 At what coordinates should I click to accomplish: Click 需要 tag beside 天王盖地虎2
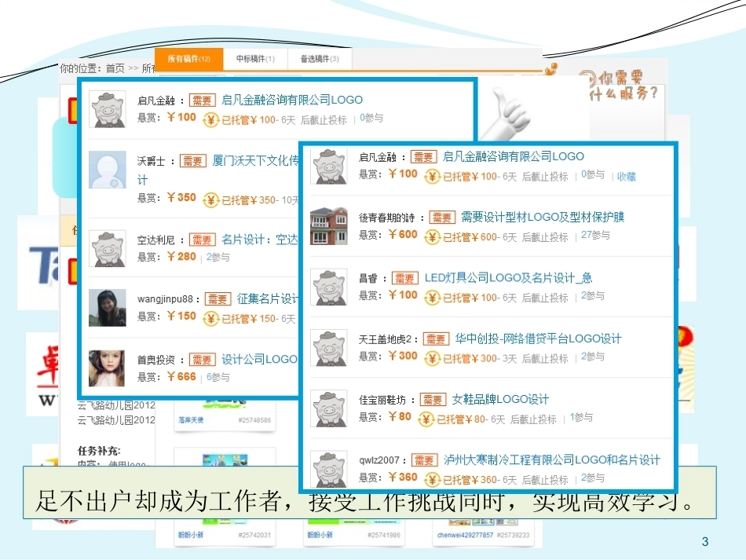click(437, 339)
